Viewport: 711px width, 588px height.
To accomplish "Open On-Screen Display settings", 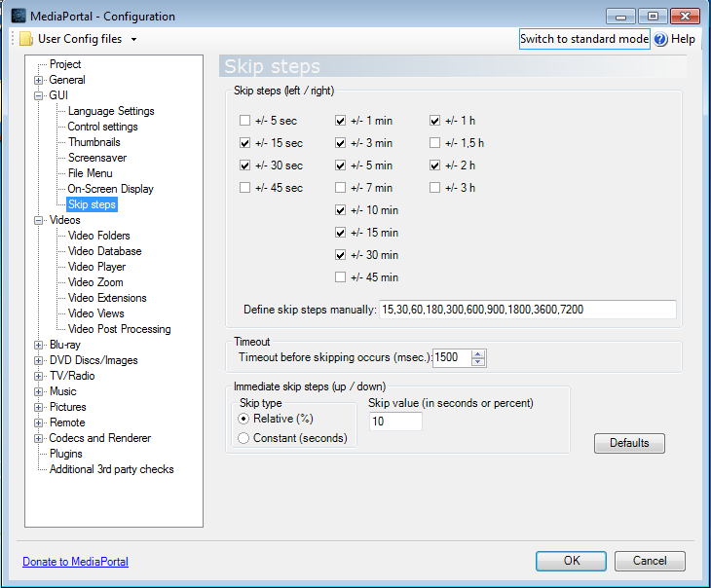I will (x=111, y=189).
